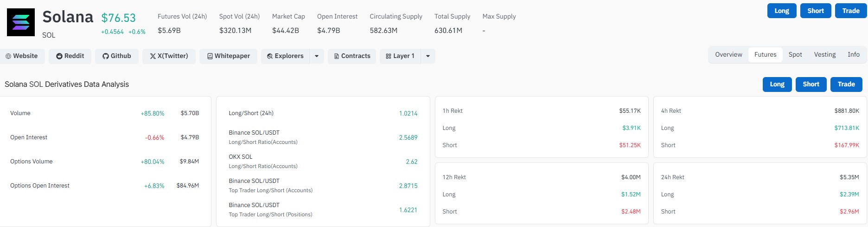Screen dimensions: 868x227
Task: Click 1h Rekt Short value $51.25K
Action: click(x=630, y=145)
